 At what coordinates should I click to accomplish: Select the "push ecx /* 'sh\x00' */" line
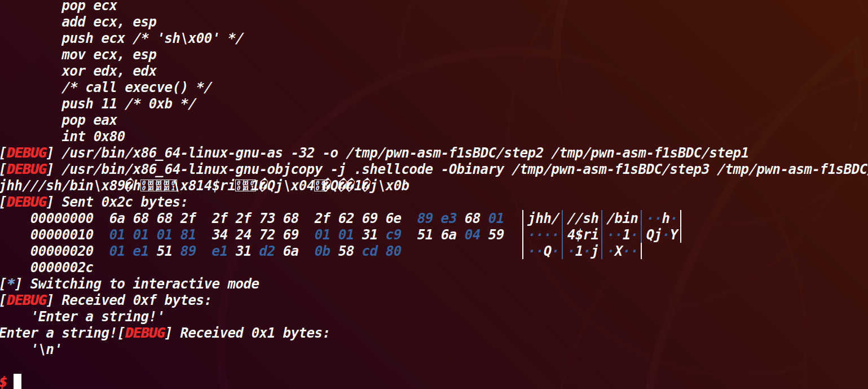152,39
